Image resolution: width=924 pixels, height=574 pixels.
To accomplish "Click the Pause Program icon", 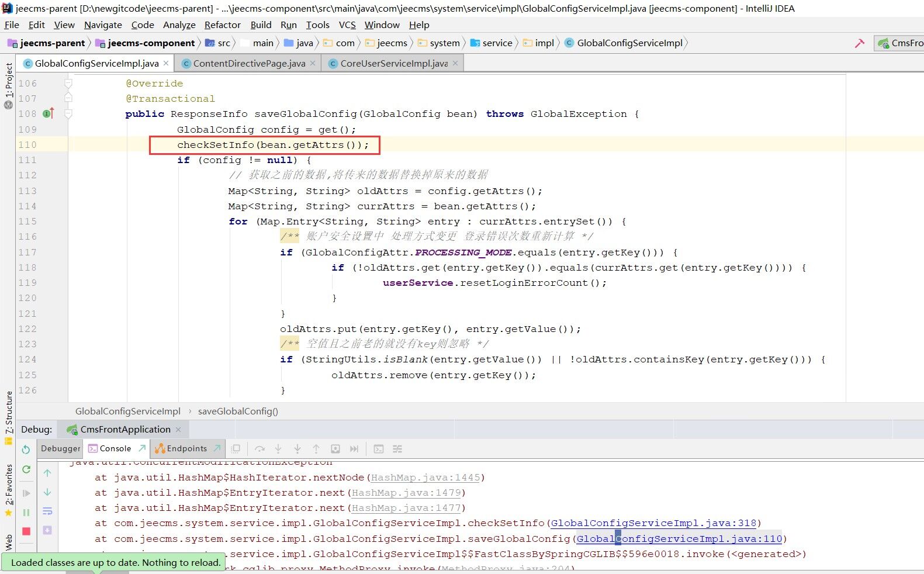I will [26, 512].
